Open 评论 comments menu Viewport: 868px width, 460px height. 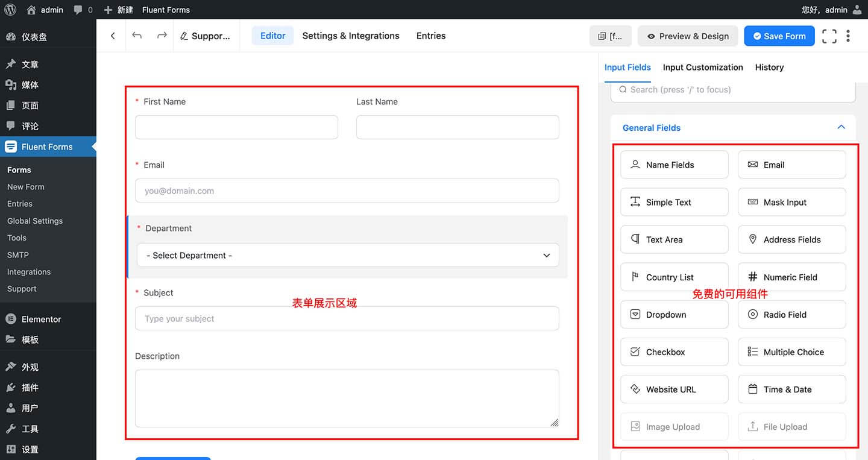point(48,126)
